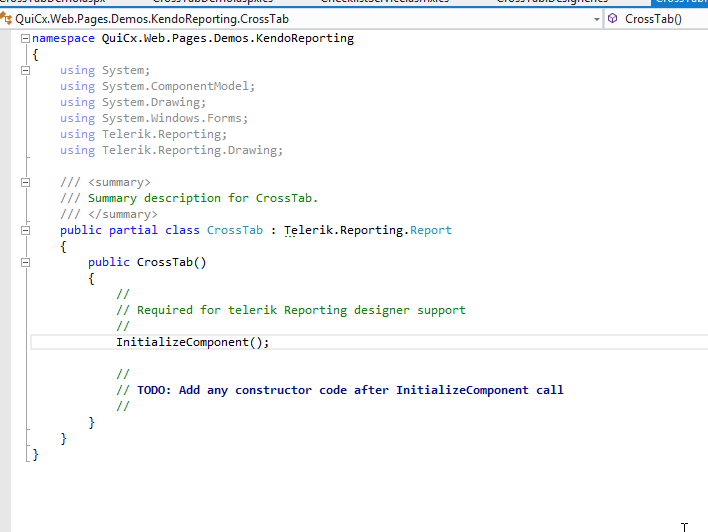708x532 pixels.
Task: Click the closing </summary> tag comment
Action: 109,215
